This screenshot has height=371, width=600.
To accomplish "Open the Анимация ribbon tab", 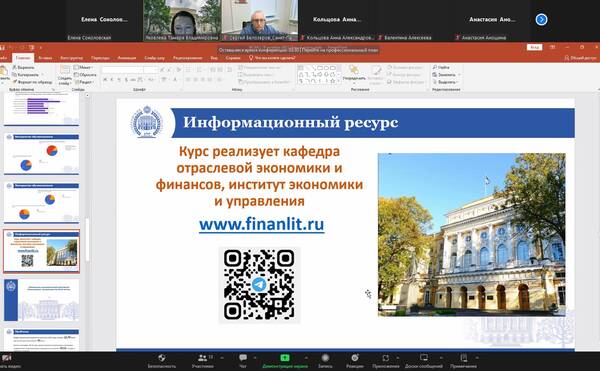I will pyautogui.click(x=127, y=58).
